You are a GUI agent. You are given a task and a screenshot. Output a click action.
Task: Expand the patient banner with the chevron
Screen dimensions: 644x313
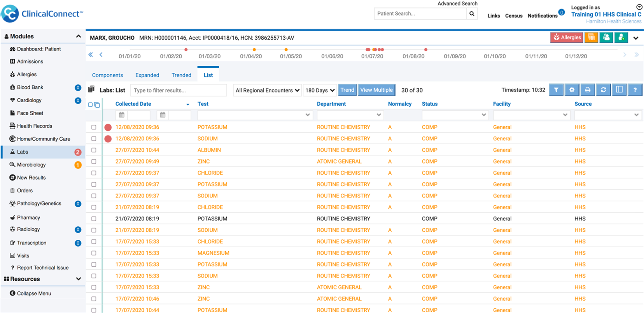pyautogui.click(x=636, y=38)
